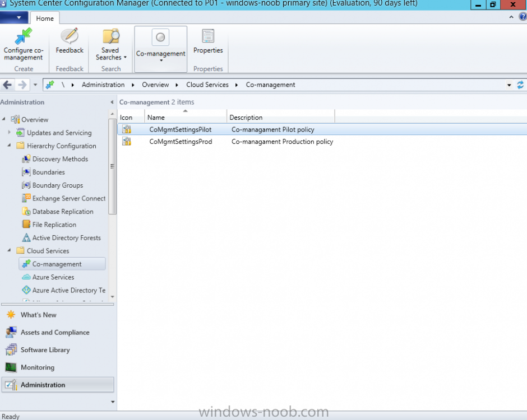Refresh the view with the refresh icon
This screenshot has width=527, height=420.
[520, 85]
